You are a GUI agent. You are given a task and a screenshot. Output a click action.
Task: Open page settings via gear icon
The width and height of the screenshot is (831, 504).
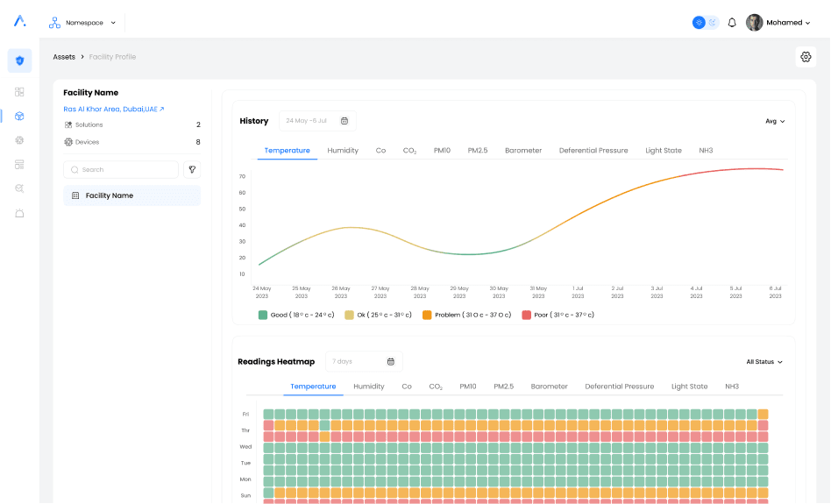(806, 57)
